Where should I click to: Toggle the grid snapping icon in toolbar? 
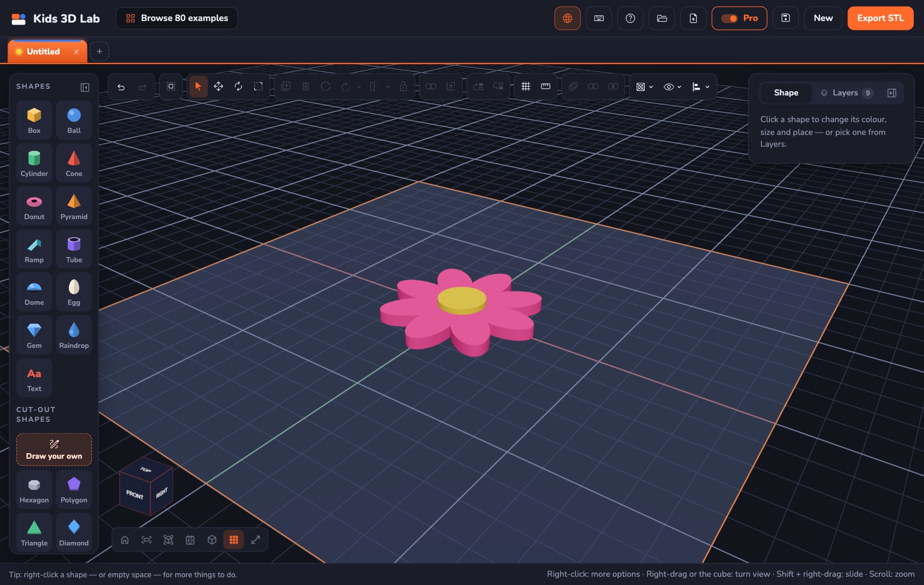pos(526,87)
